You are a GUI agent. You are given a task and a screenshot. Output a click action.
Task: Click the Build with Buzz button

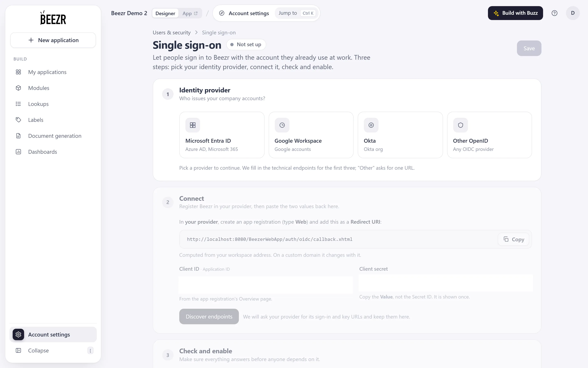515,13
